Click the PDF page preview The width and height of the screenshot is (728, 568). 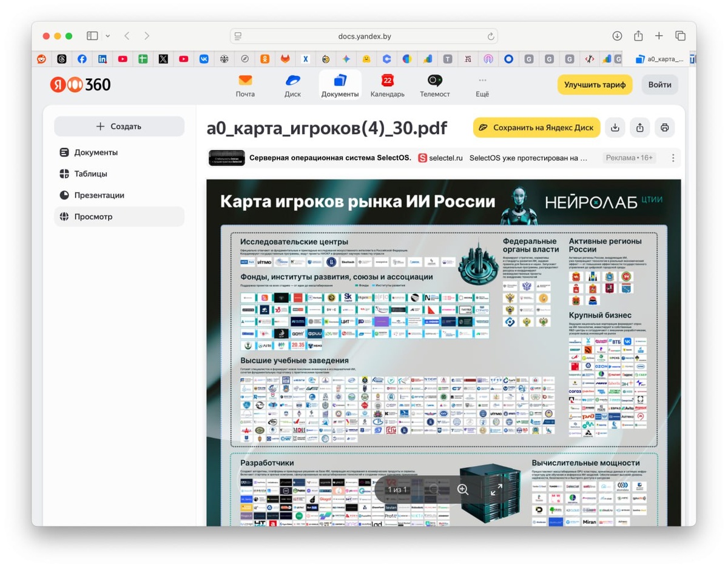pyautogui.click(x=443, y=352)
